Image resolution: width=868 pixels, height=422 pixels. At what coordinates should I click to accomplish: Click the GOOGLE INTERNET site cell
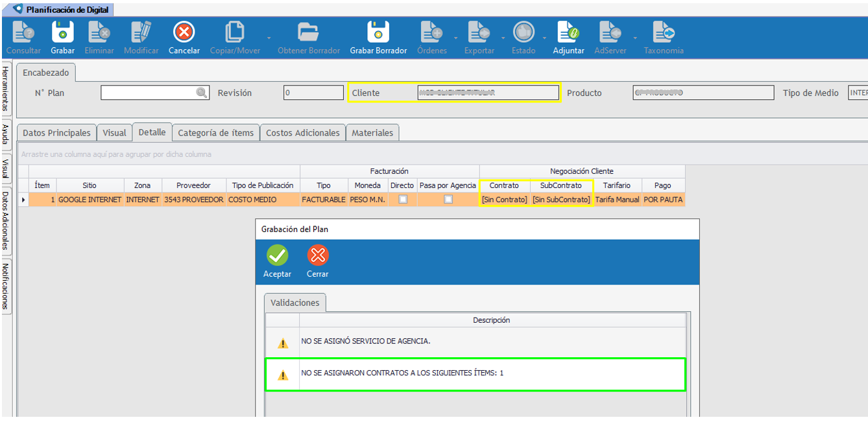(x=90, y=200)
